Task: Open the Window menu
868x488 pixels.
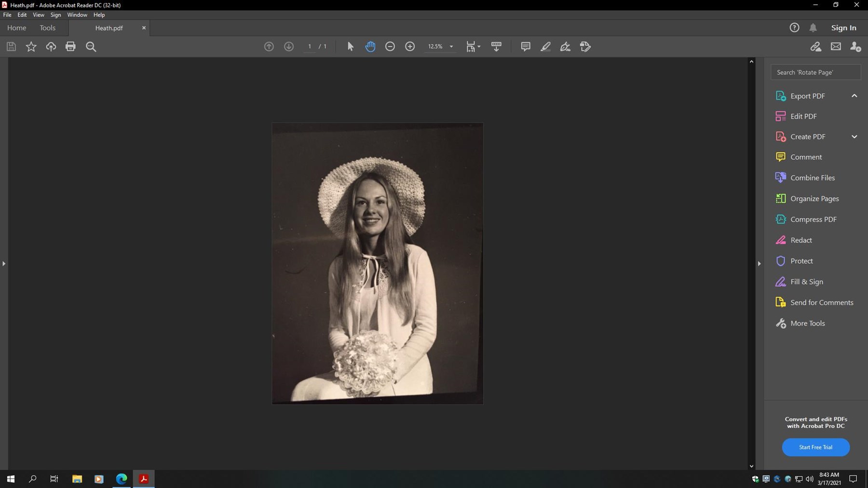Action: [77, 15]
